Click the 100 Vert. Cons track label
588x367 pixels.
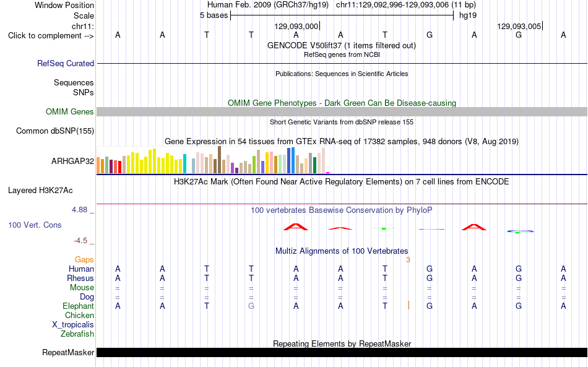tap(35, 225)
